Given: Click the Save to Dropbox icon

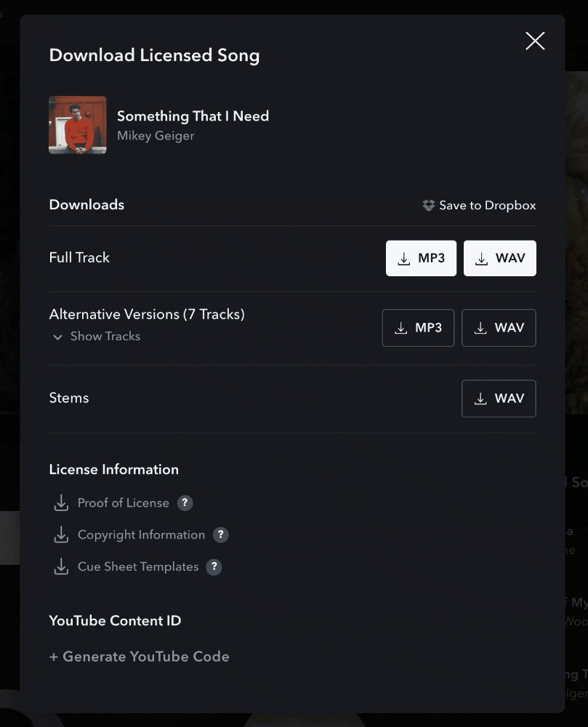Looking at the screenshot, I should coord(428,205).
